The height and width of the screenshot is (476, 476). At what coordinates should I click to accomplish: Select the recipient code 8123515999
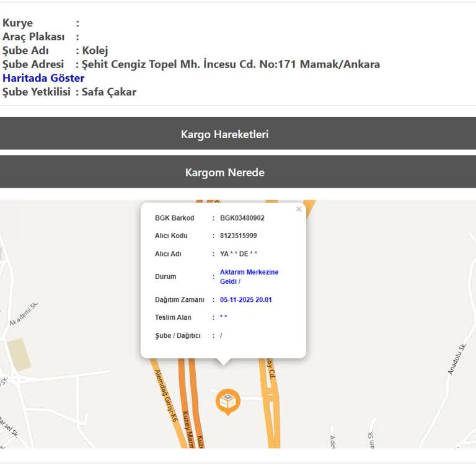pyautogui.click(x=238, y=236)
